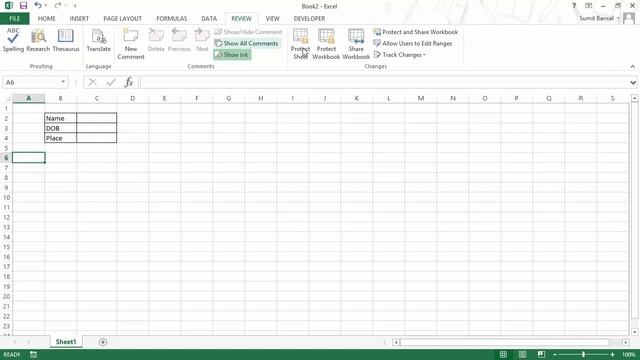This screenshot has width=640, height=360.
Task: Click Protect and Share Workbook
Action: pos(416,32)
